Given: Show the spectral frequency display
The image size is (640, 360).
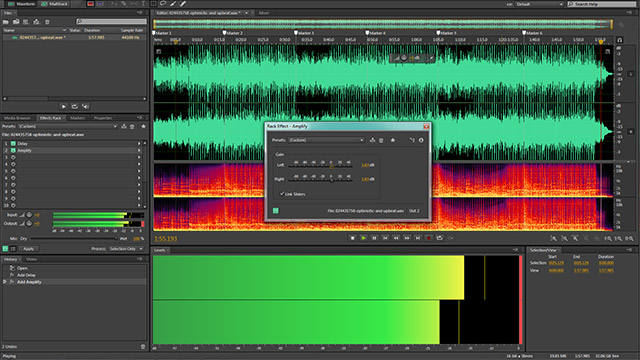Looking at the screenshot, I should (x=90, y=4).
